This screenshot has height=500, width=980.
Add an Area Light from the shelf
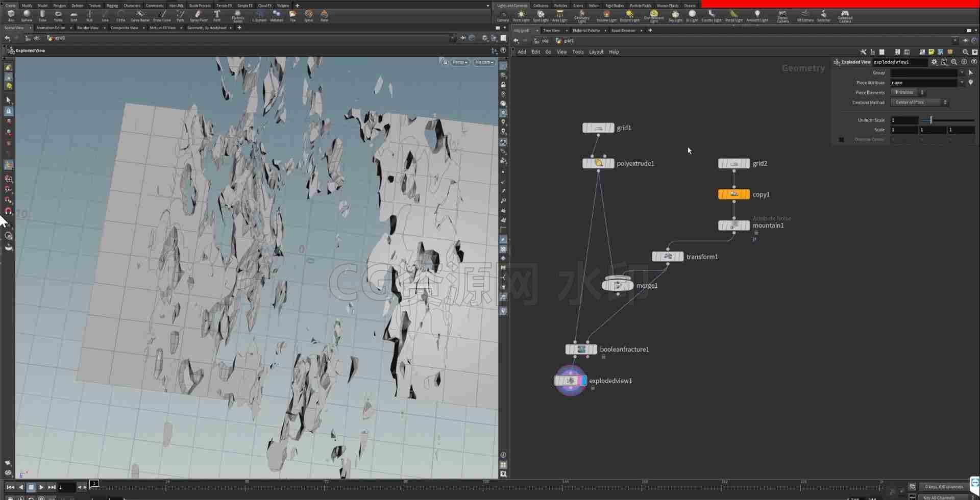tap(560, 16)
